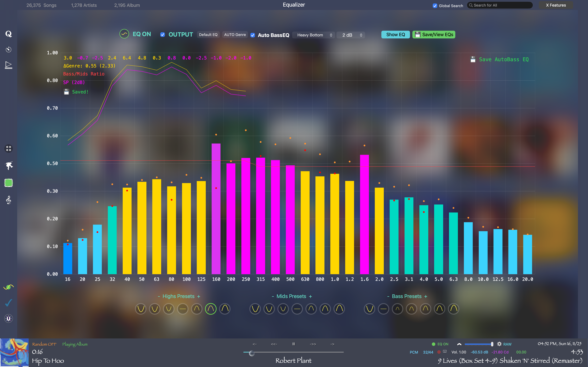The image size is (588, 367).
Task: Click the X Features tab
Action: (556, 5)
